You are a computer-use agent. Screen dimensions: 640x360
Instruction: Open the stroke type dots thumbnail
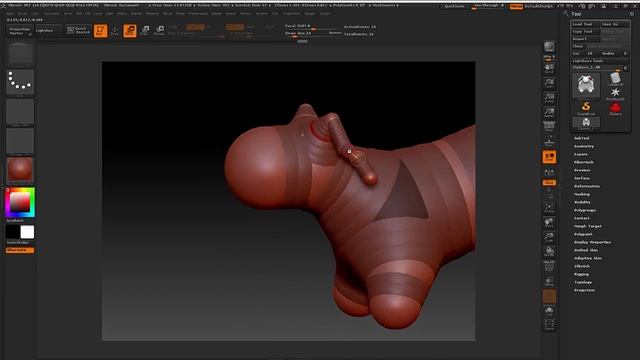pos(20,82)
